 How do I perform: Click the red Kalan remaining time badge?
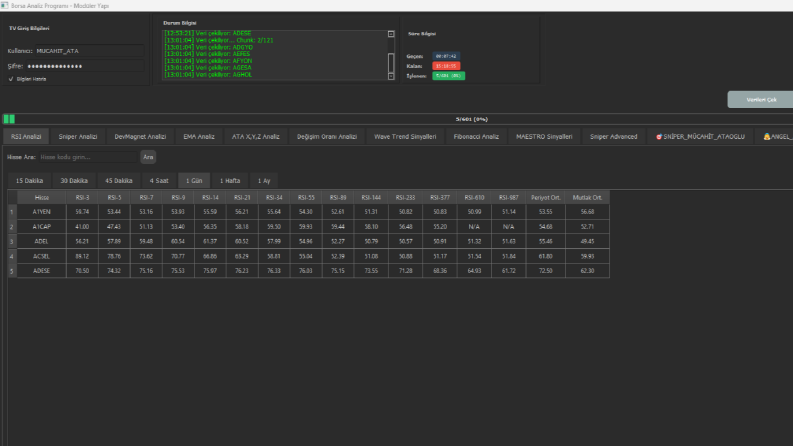tap(446, 66)
